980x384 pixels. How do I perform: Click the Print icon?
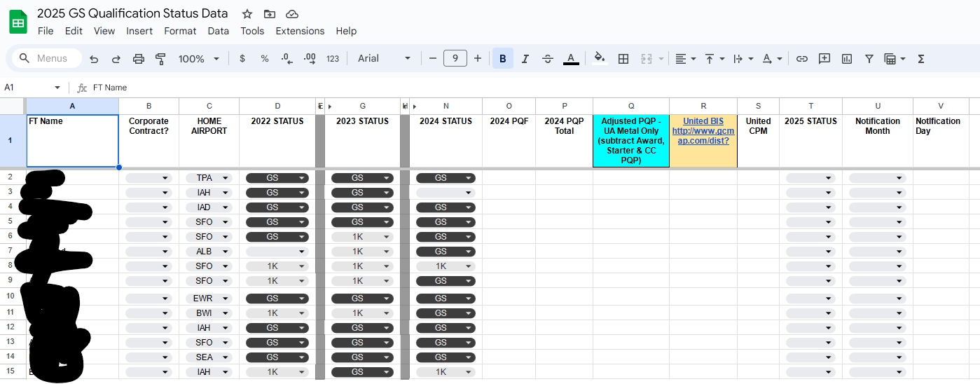pyautogui.click(x=139, y=59)
